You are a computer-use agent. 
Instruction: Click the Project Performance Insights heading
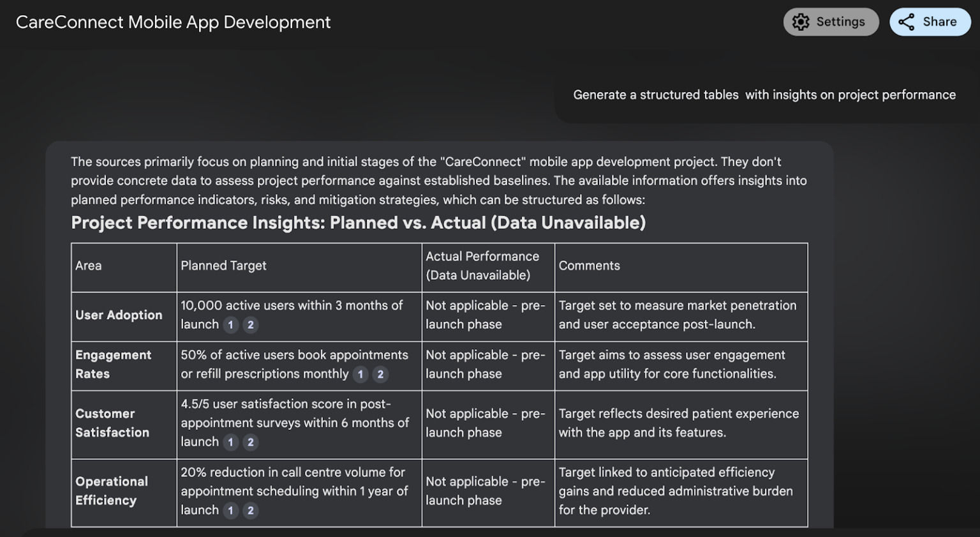tap(358, 223)
